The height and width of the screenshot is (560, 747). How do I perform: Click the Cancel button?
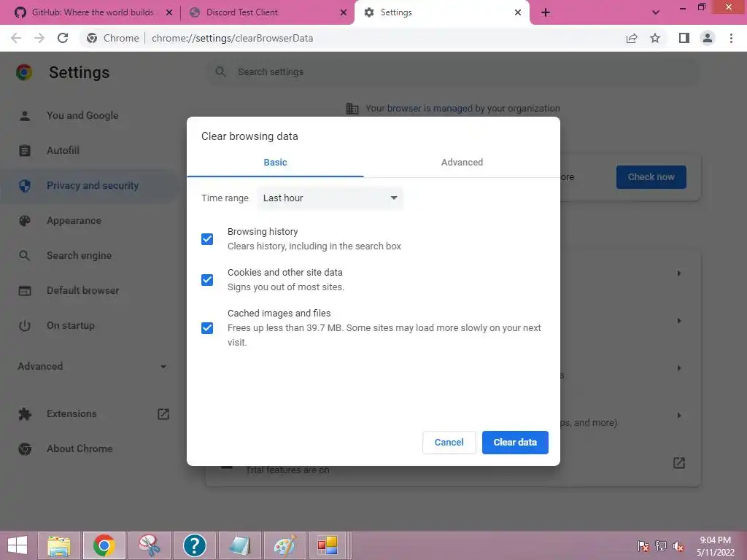(x=449, y=443)
